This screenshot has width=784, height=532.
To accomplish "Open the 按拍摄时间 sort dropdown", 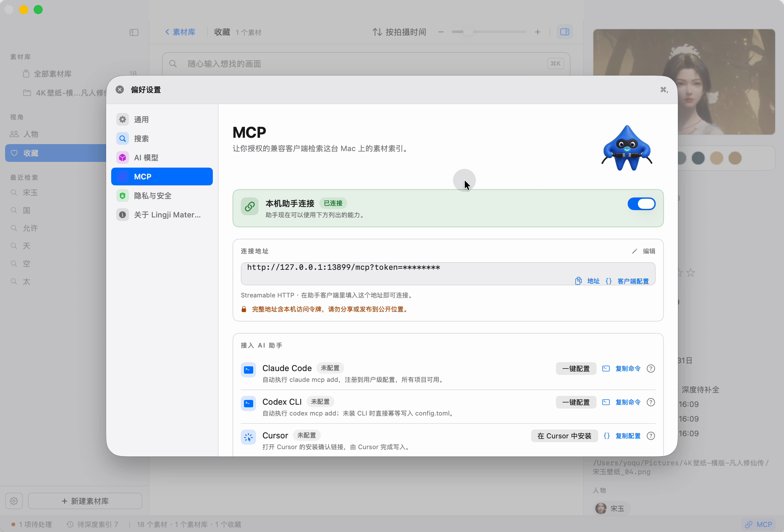I will point(399,32).
